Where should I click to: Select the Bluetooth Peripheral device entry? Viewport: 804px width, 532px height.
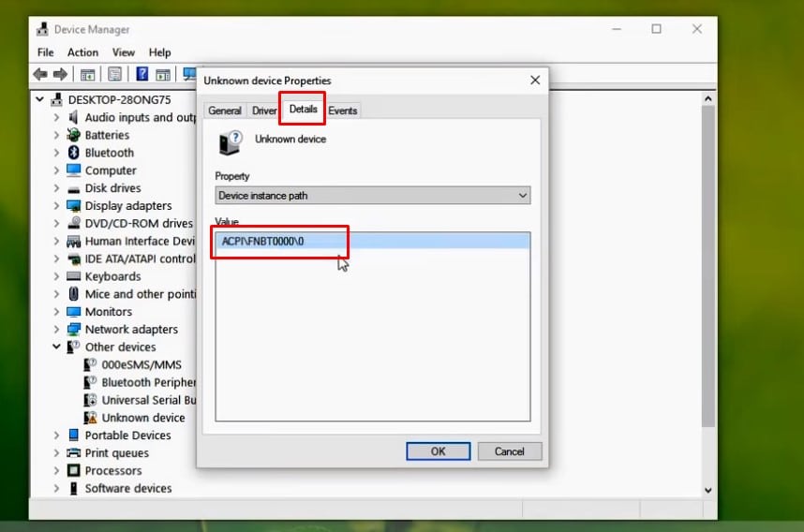click(149, 382)
